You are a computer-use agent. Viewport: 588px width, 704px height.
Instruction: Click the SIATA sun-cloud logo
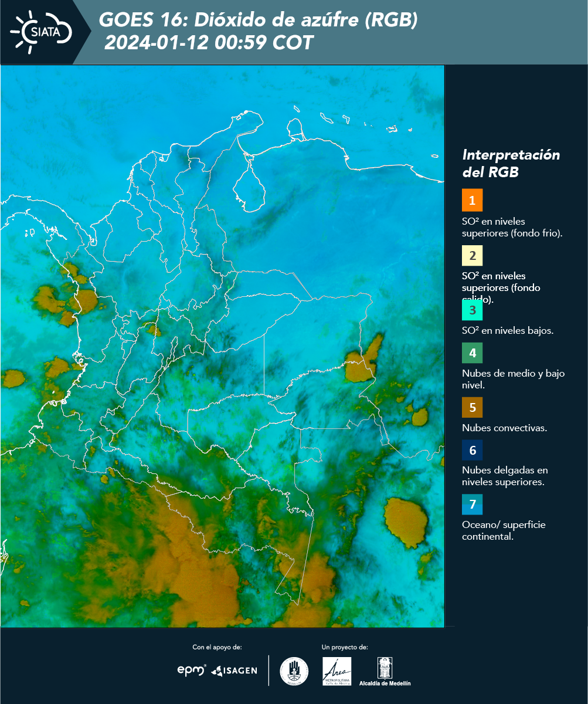(x=41, y=31)
